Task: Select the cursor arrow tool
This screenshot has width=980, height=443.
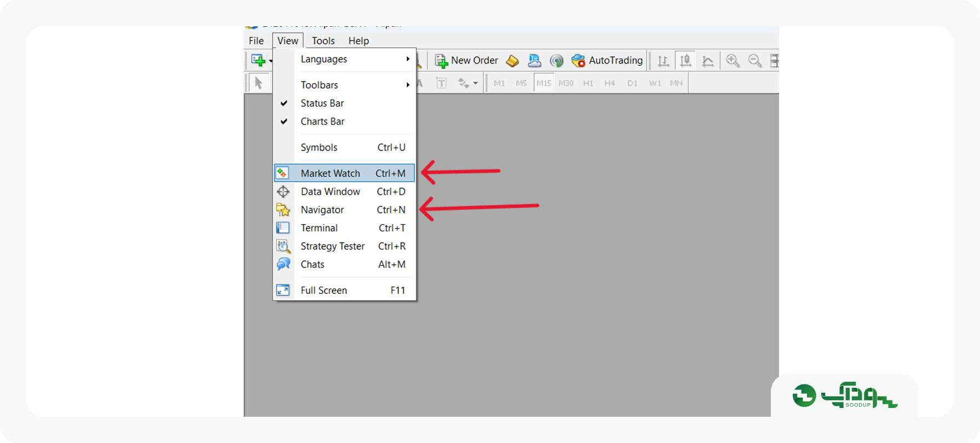Action: pyautogui.click(x=258, y=83)
